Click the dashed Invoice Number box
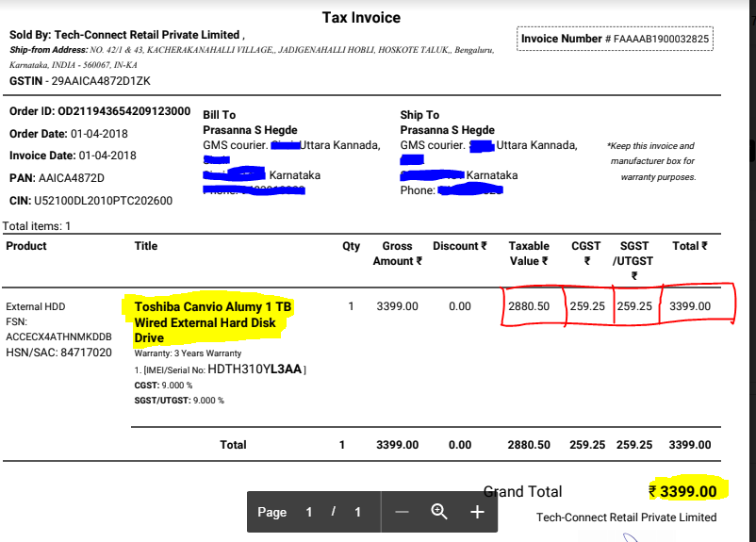Screen dimensions: 756x542 coord(616,39)
